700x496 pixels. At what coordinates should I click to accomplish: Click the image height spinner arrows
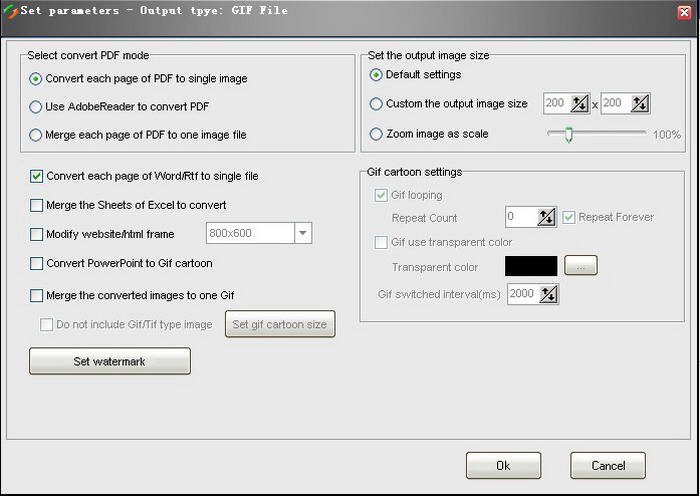[x=640, y=104]
